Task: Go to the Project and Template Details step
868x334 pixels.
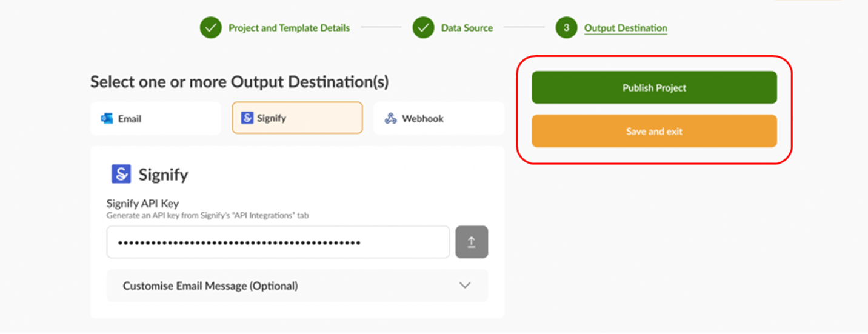Action: (x=289, y=28)
